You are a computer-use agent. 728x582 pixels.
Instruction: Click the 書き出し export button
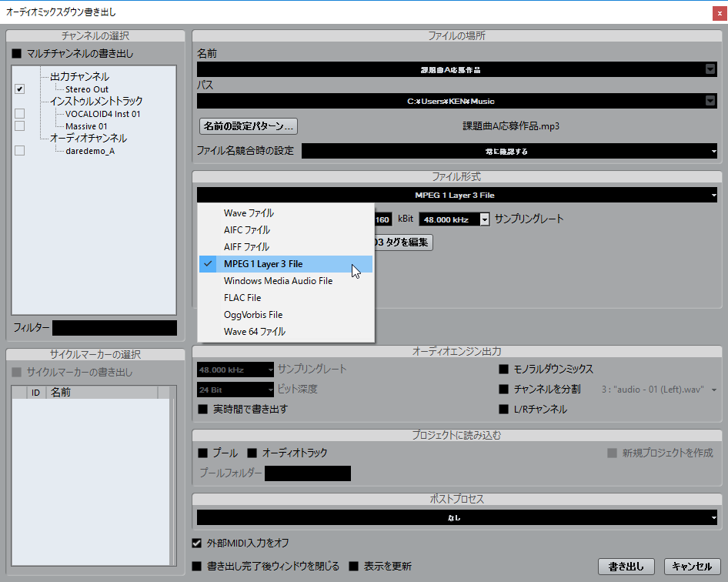tap(626, 567)
